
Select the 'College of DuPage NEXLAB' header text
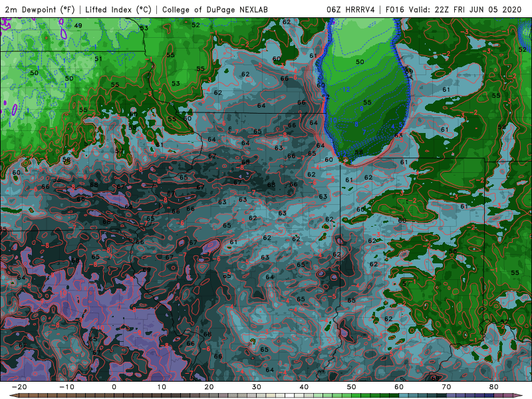click(215, 10)
